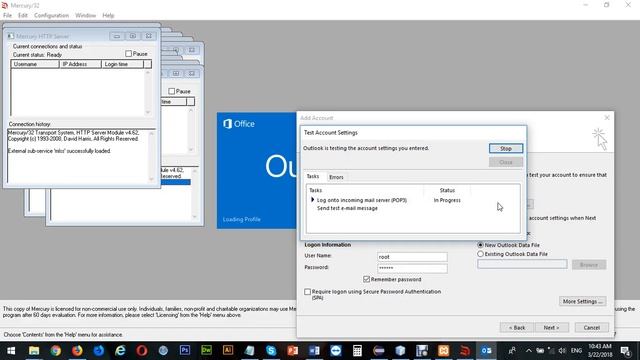Select the IP Address column header

80,64
